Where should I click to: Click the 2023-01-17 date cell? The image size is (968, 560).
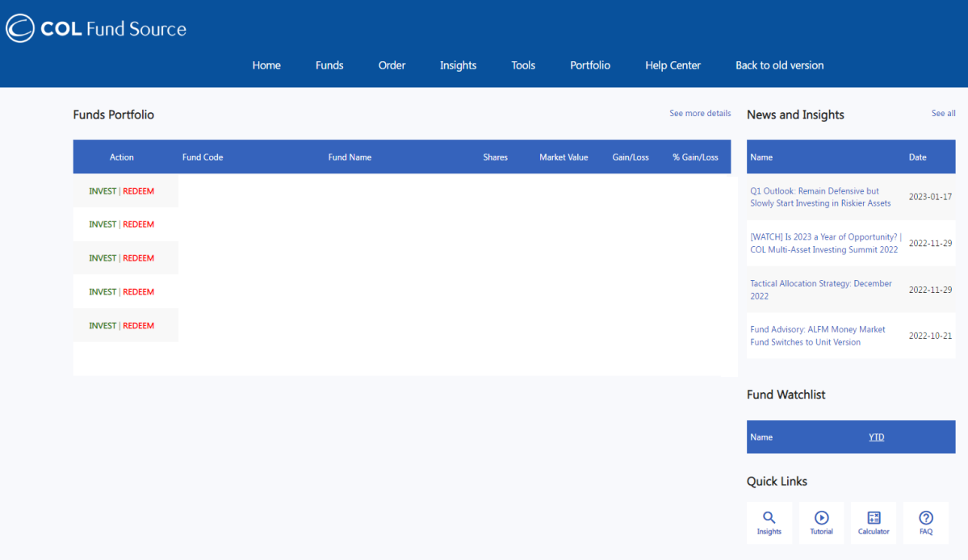coord(930,197)
